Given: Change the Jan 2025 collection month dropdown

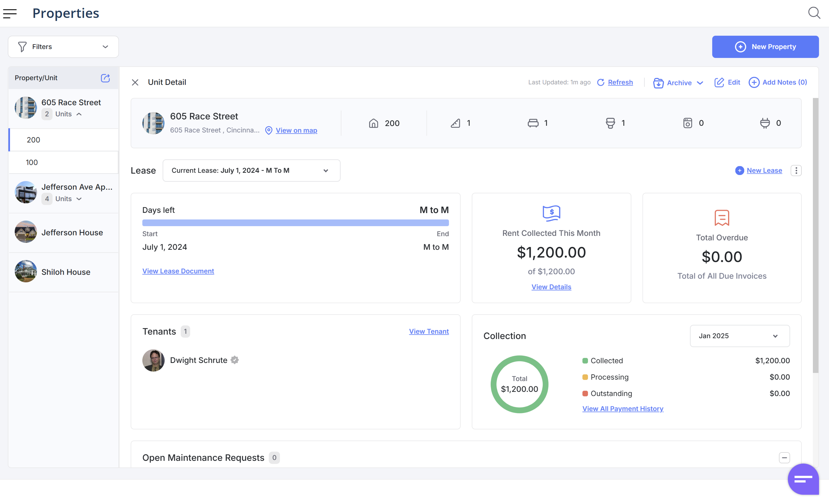Looking at the screenshot, I should 739,336.
